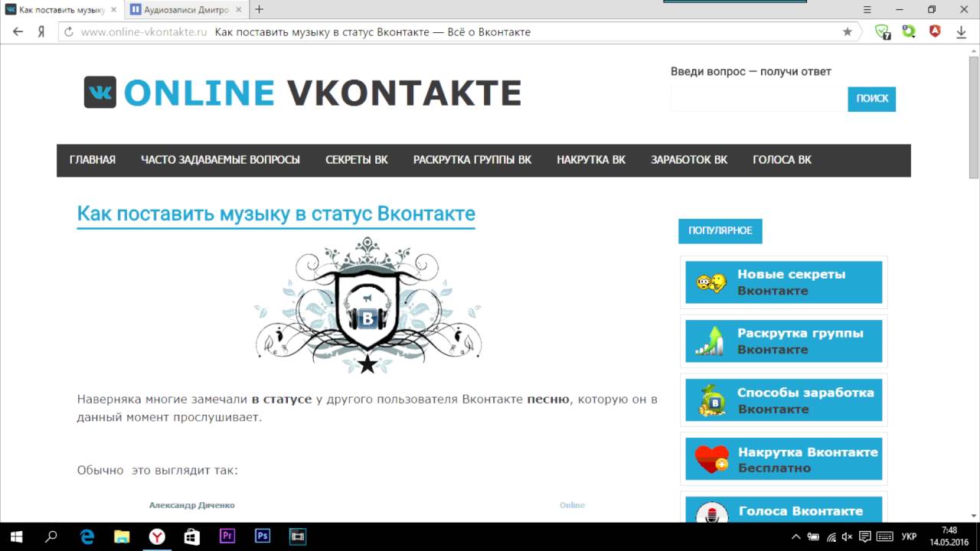Switch to tab 'Аудиозаписи Дмитро'

point(186,9)
